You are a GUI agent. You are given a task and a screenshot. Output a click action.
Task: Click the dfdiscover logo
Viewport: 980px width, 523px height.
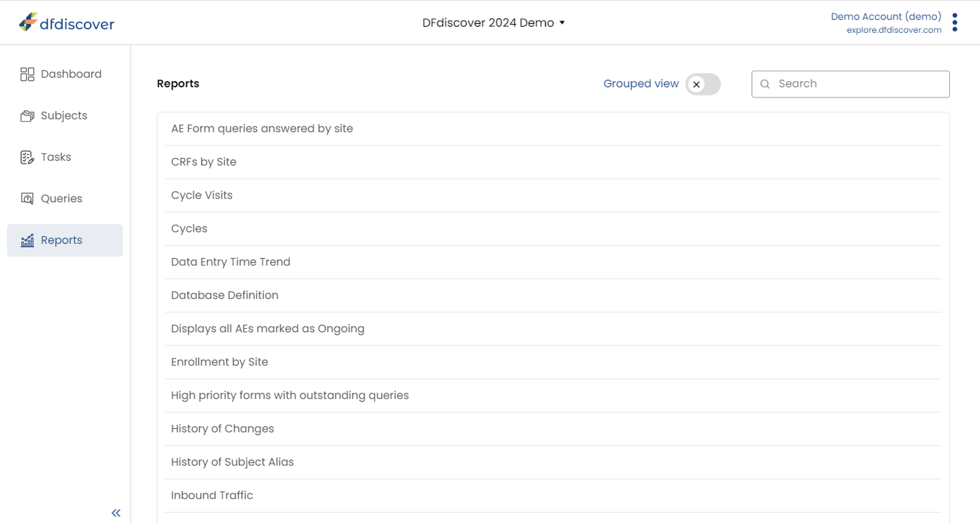(66, 22)
